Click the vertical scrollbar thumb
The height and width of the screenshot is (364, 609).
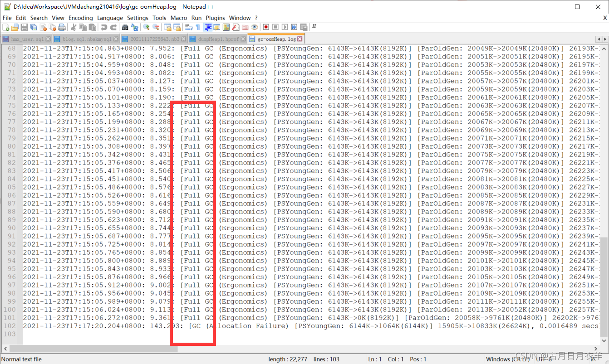[604, 287]
